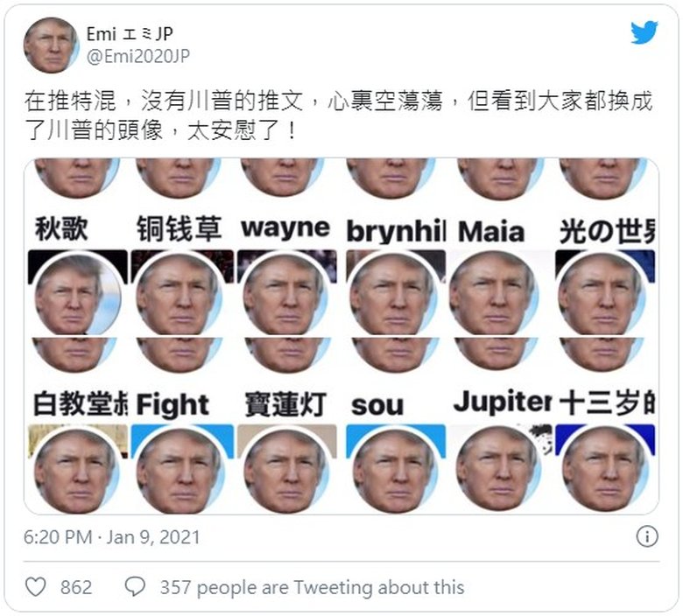Select the avatar under the sou label
This screenshot has width=683, height=616.
pyautogui.click(x=396, y=469)
